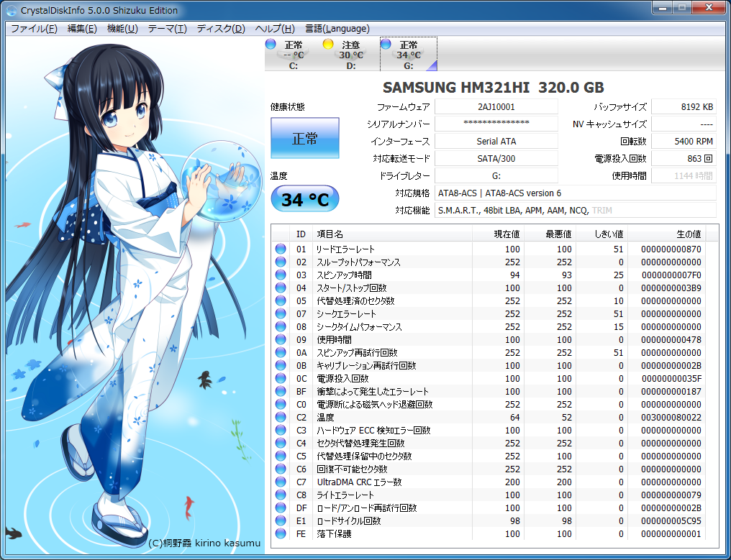Screen dimensions: 731x560
Task: Open the 機能(U) menu
Action: coord(122,29)
